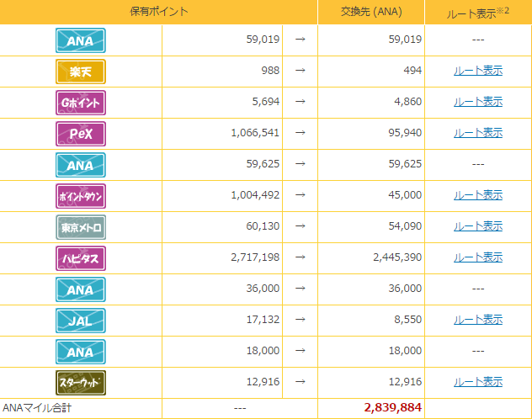Click the exchanged value 2,445,390

coord(397,257)
